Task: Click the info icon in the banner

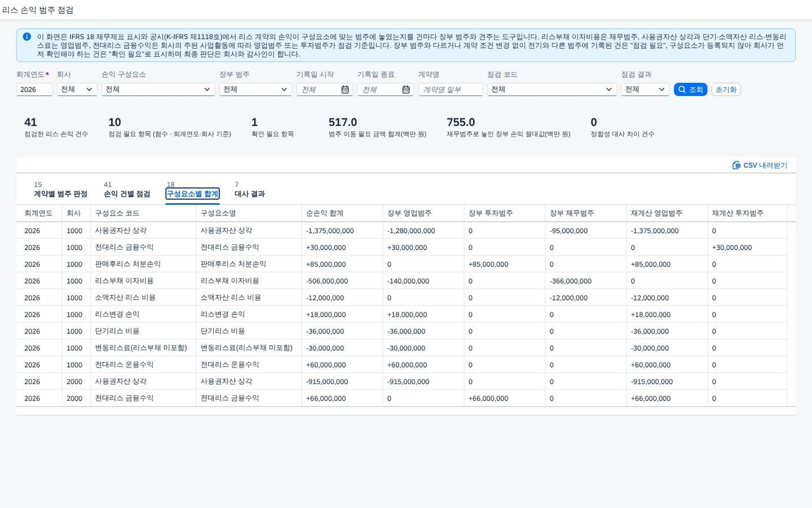Action: point(27,37)
